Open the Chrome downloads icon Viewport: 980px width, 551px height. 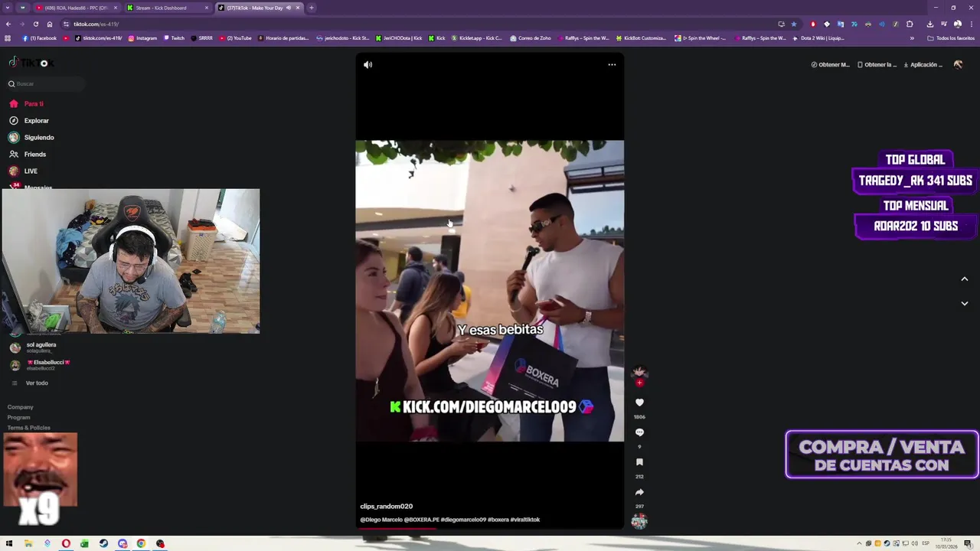(x=929, y=24)
